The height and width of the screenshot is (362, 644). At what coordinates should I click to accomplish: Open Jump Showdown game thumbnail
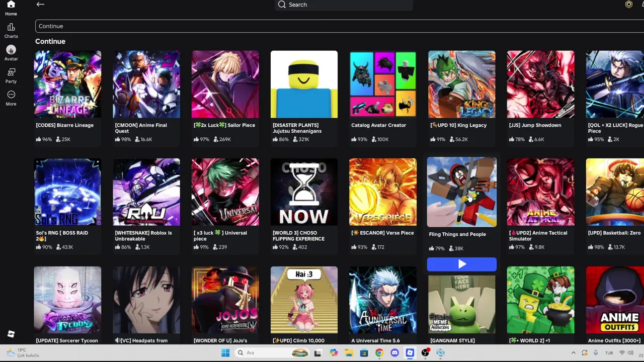[540, 84]
